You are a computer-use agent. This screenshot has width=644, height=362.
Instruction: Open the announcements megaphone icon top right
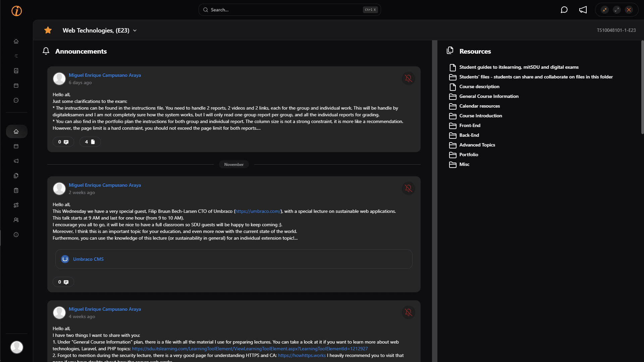coord(583,9)
